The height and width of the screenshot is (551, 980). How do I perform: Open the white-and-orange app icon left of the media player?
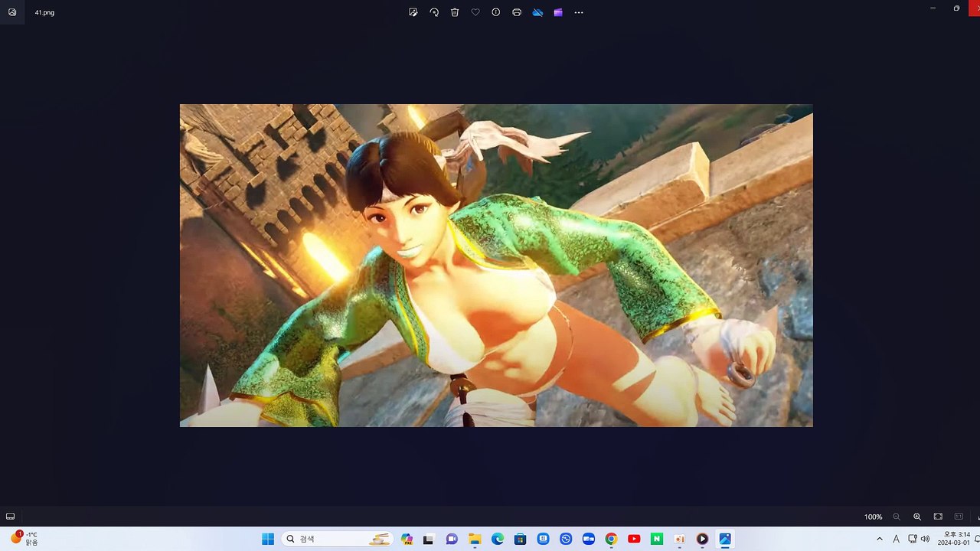pyautogui.click(x=679, y=539)
